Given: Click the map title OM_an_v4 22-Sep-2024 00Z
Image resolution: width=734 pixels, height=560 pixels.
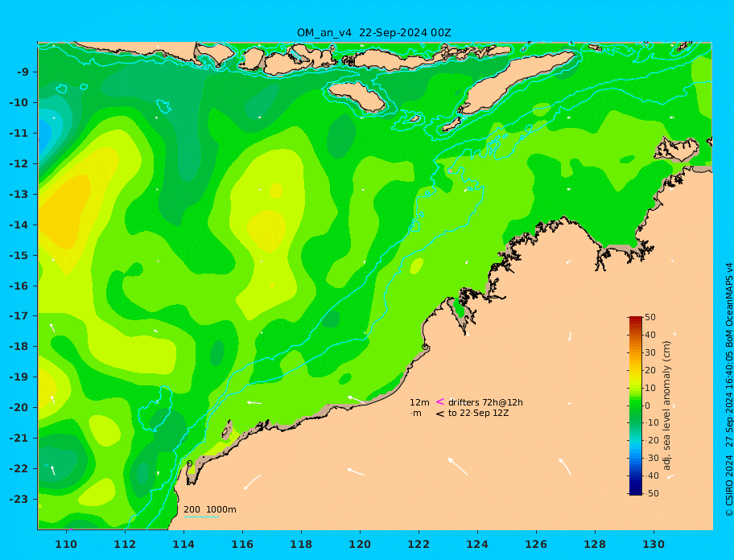Looking at the screenshot, I should point(373,33).
